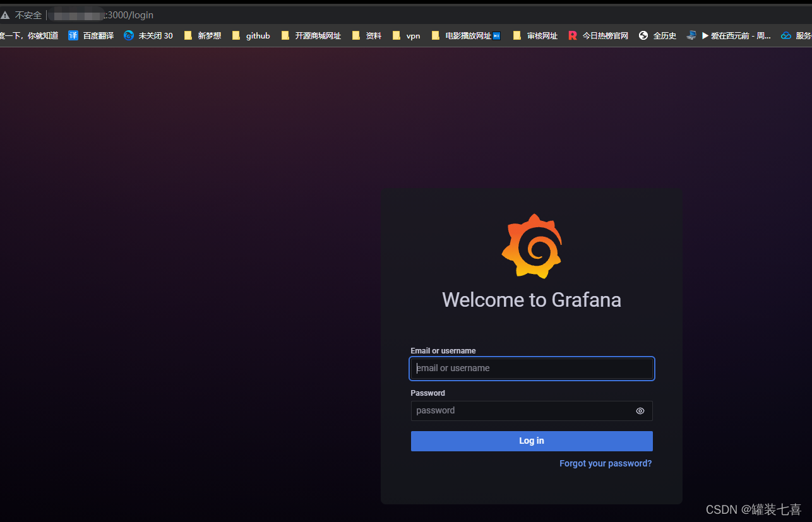Click the not-secure warning icon in address bar
The image size is (812, 522).
5,15
